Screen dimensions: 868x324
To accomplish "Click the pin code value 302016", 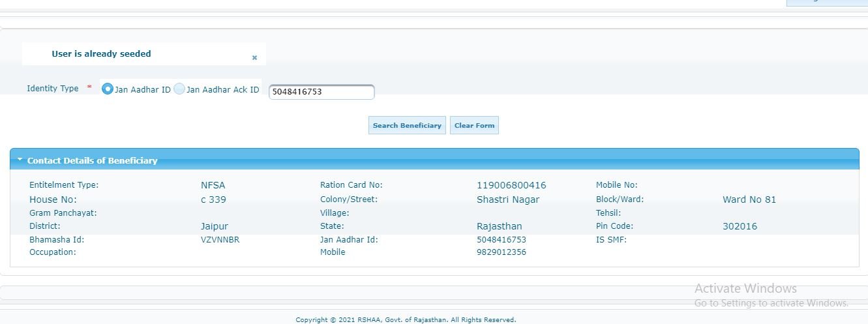I will pos(740,226).
